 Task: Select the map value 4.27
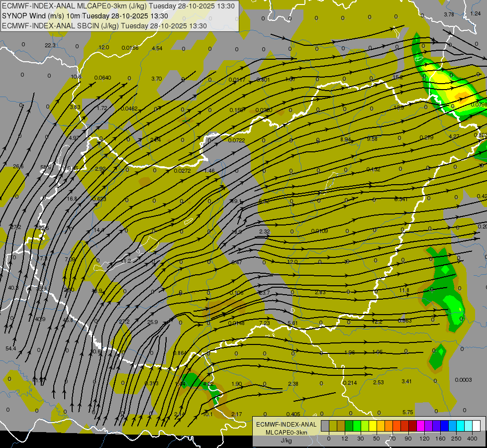click(454, 136)
